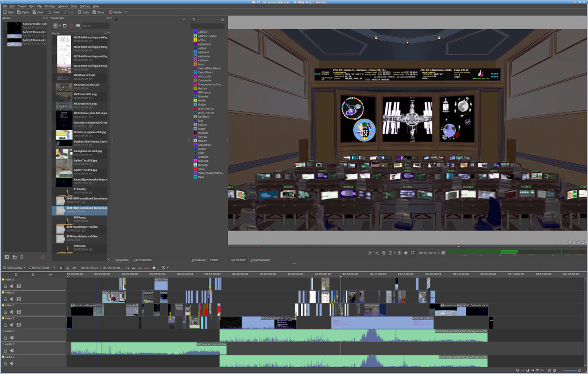Click the Paste toolbar button
This screenshot has height=374, width=588.
[96, 11]
